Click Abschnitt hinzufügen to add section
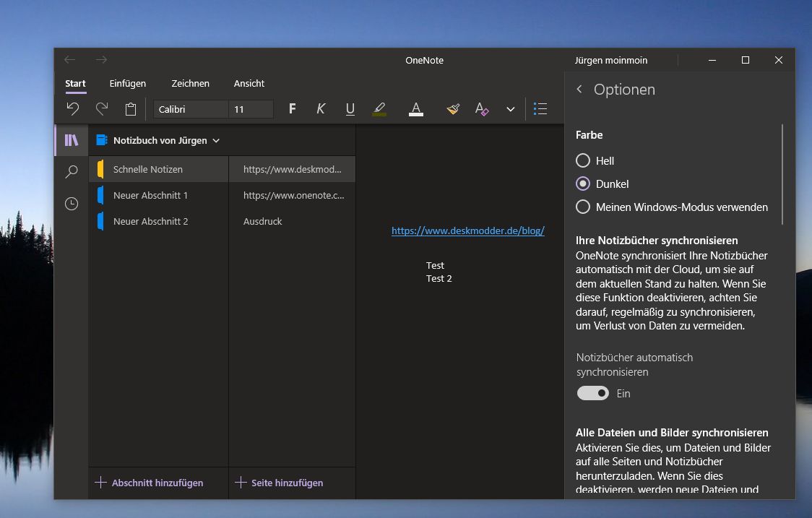Screen dimensions: 812x518 point(149,483)
